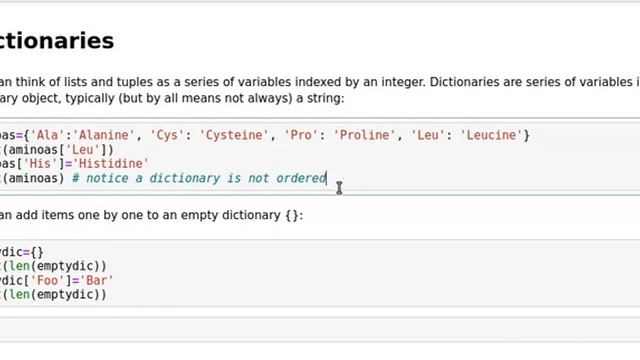The width and height of the screenshot is (640, 360).
Task: Click the empty code cell at the bottom
Action: (320, 329)
